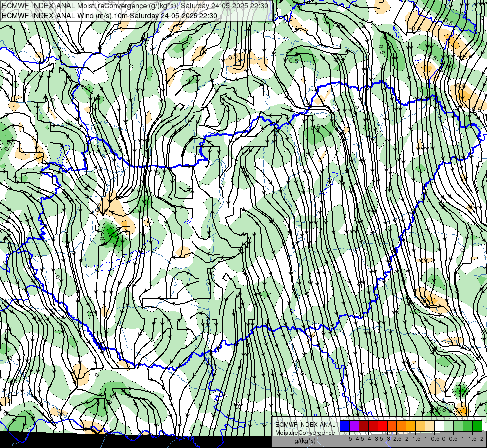Click the maroon swatch above -4.5 tick
This screenshot has height=448, width=487.
tap(364, 426)
